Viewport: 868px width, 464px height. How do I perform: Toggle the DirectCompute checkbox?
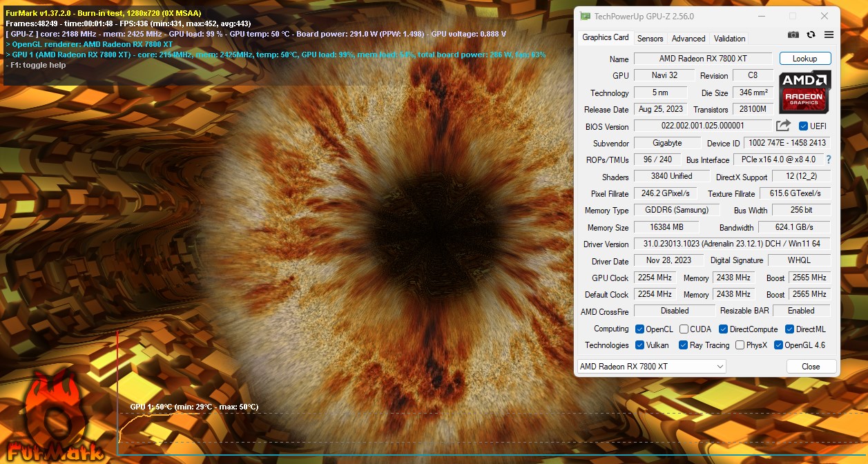click(x=724, y=329)
